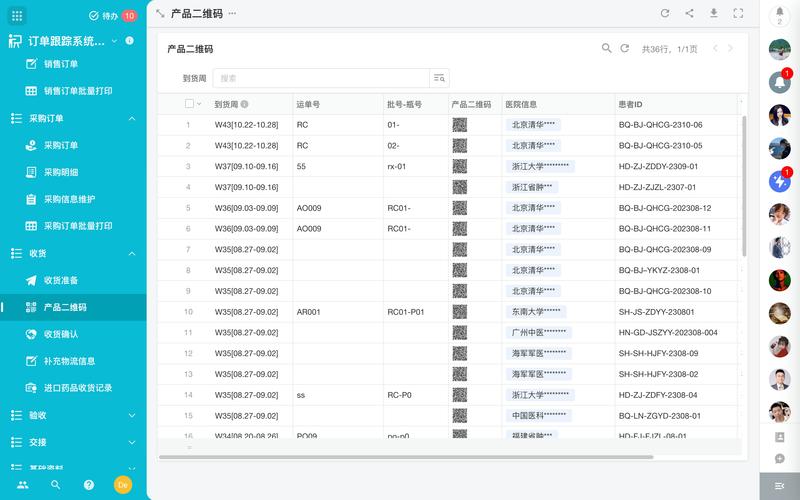
Task: Click the horizontal scrollbar below the table
Action: 406,457
